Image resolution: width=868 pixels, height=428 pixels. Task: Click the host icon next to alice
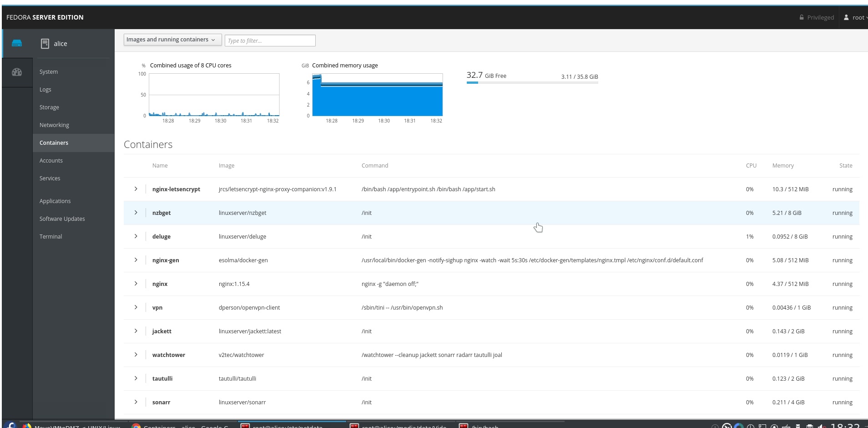point(45,43)
